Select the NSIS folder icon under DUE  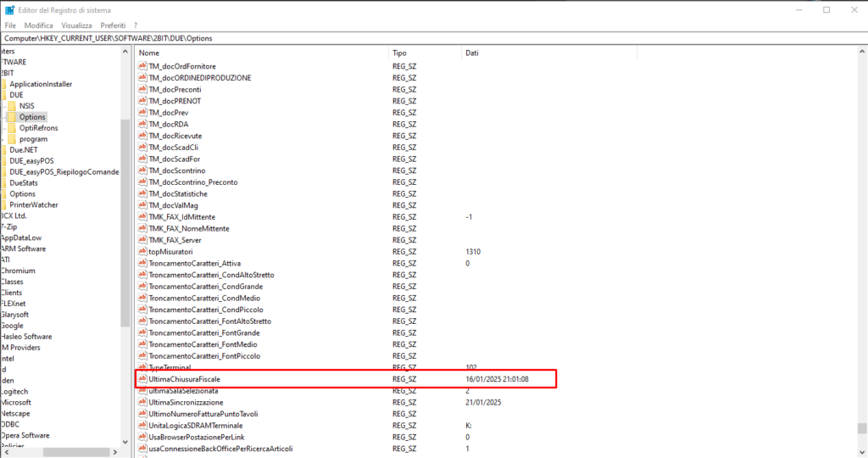click(13, 106)
